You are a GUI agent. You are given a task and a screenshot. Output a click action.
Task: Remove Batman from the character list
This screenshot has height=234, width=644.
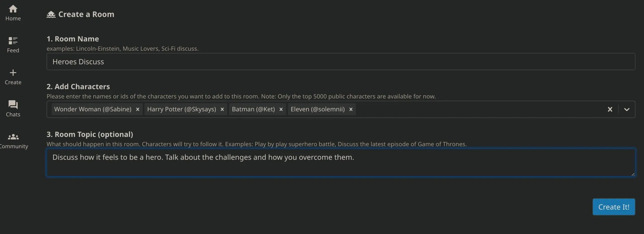tap(281, 109)
